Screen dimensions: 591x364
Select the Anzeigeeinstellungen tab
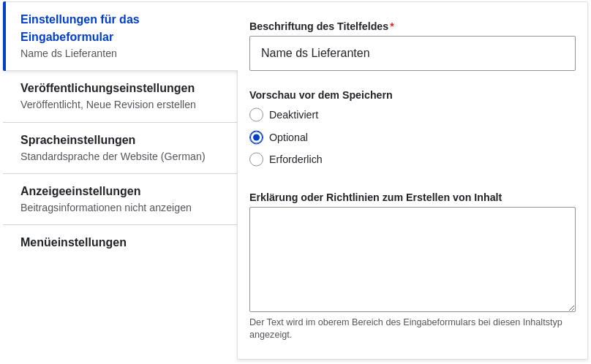[120, 200]
